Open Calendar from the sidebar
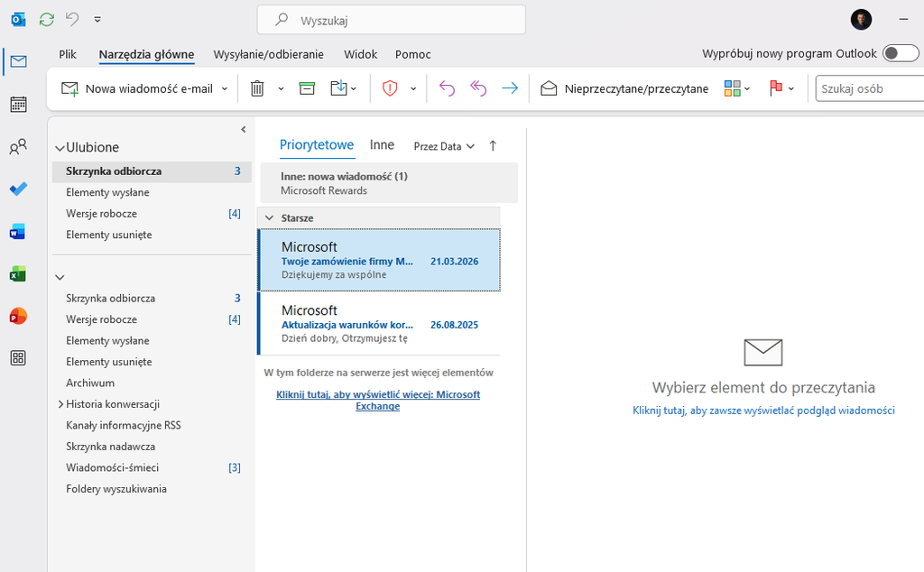Screen dimensions: 924x572 18,105
